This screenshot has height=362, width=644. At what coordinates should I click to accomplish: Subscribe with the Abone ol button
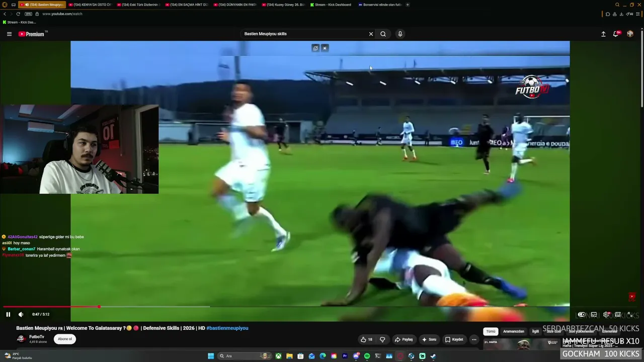click(65, 339)
